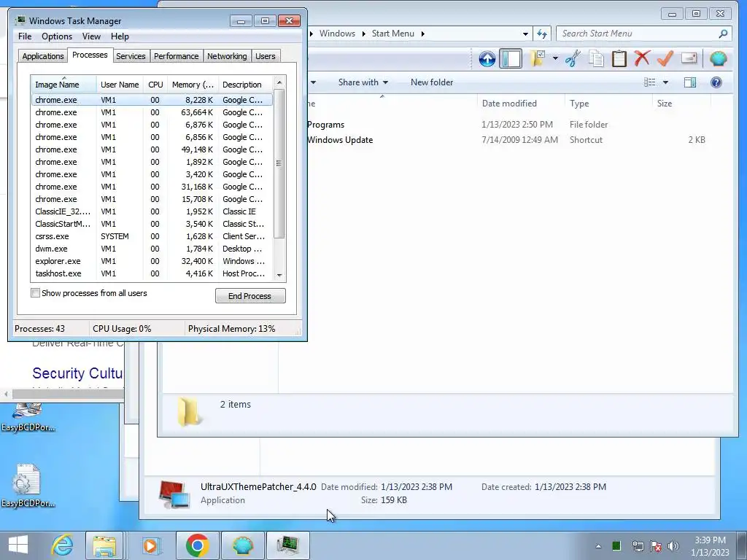Select taskhost.exe in process list
The image size is (747, 560).
coord(152,273)
